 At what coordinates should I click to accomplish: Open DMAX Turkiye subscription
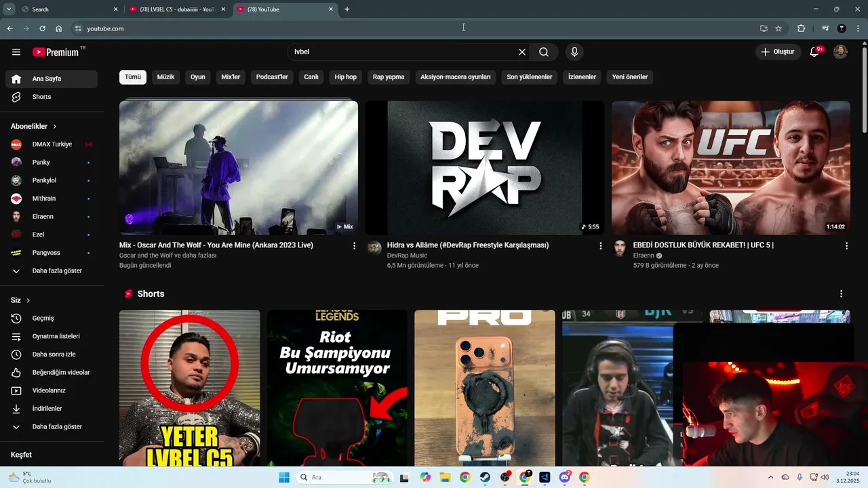click(52, 144)
